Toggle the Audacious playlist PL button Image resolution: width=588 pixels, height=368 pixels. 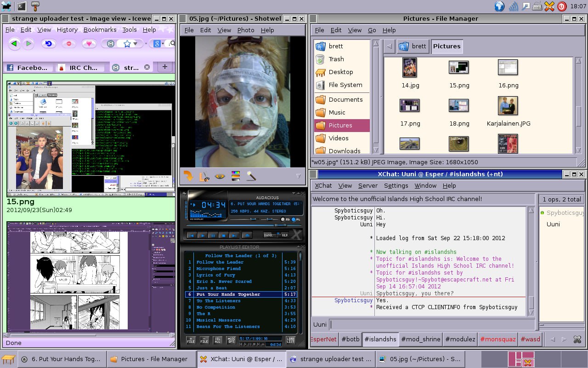[x=294, y=219]
